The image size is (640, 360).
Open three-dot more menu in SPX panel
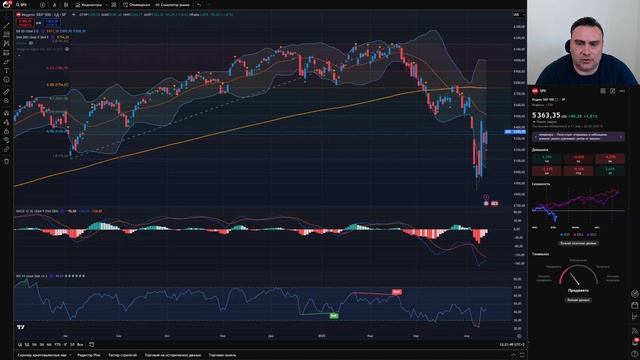point(622,91)
